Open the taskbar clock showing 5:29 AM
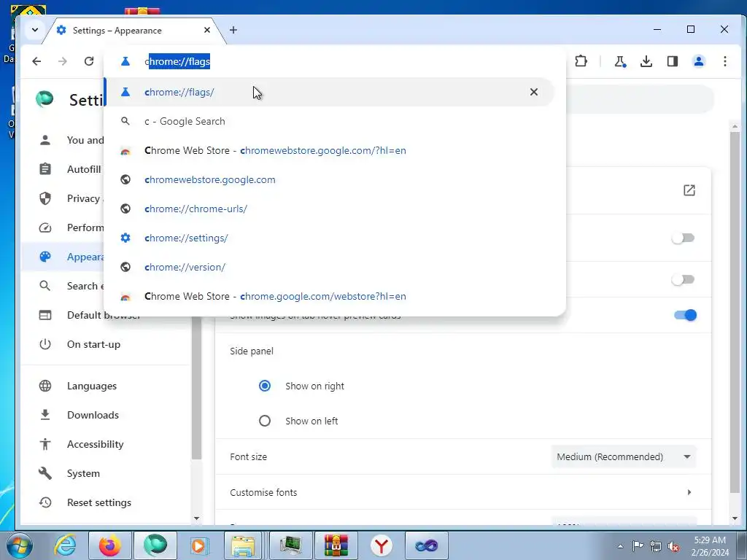Image resolution: width=747 pixels, height=560 pixels. [x=710, y=545]
